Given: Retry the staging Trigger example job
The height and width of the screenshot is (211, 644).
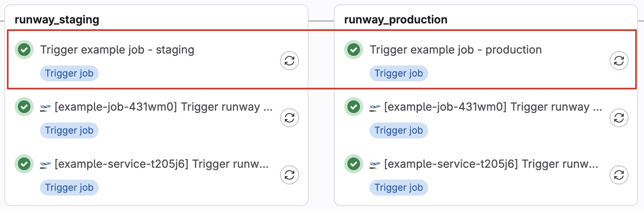Looking at the screenshot, I should tap(290, 61).
